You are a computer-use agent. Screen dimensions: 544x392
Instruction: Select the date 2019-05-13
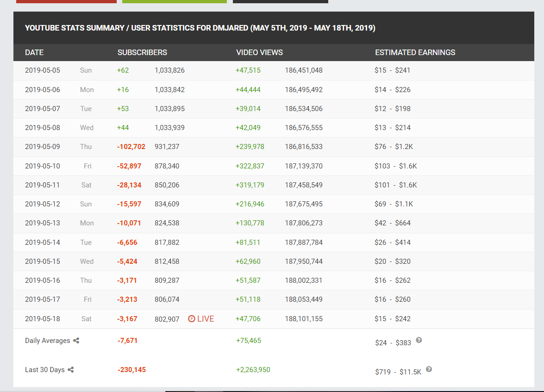click(x=42, y=223)
